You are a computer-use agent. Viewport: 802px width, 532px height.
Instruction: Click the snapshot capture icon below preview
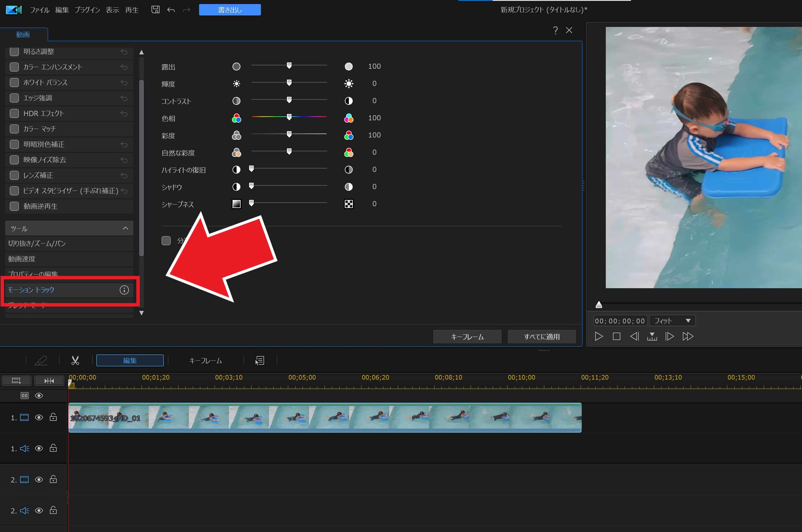pyautogui.click(x=652, y=337)
